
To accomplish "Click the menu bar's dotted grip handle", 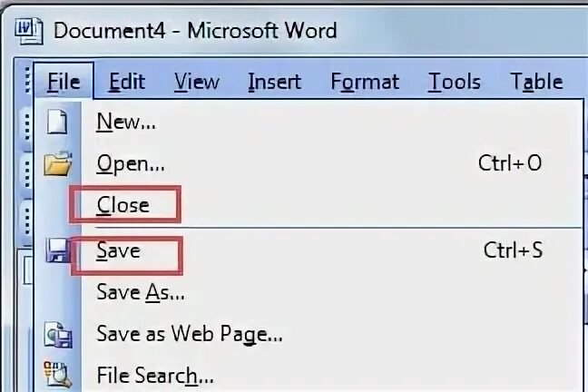I will (x=27, y=80).
